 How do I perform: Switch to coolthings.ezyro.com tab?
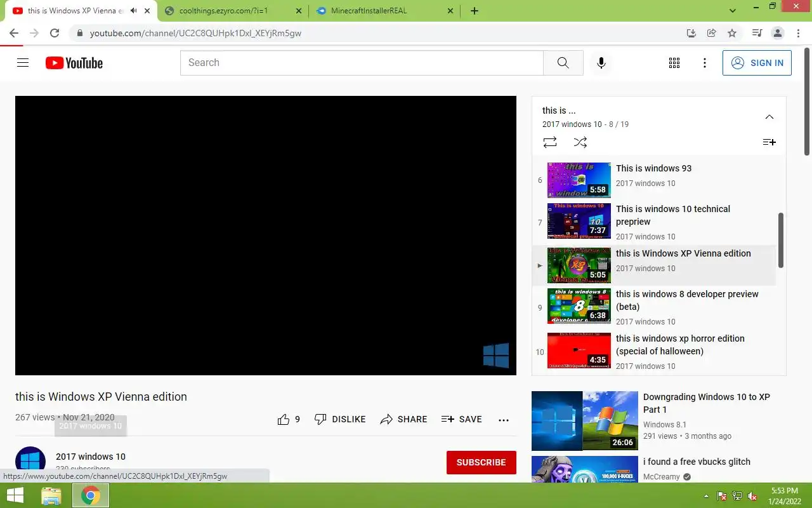pos(232,11)
